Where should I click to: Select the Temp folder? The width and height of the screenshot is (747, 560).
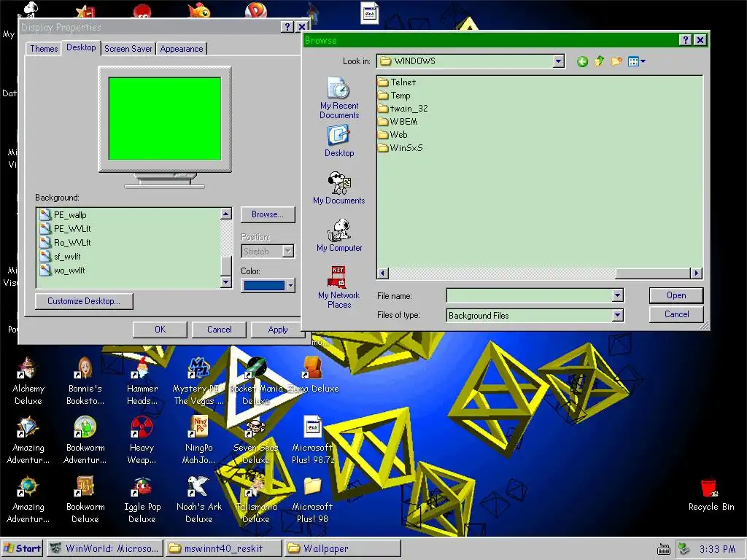click(x=395, y=96)
